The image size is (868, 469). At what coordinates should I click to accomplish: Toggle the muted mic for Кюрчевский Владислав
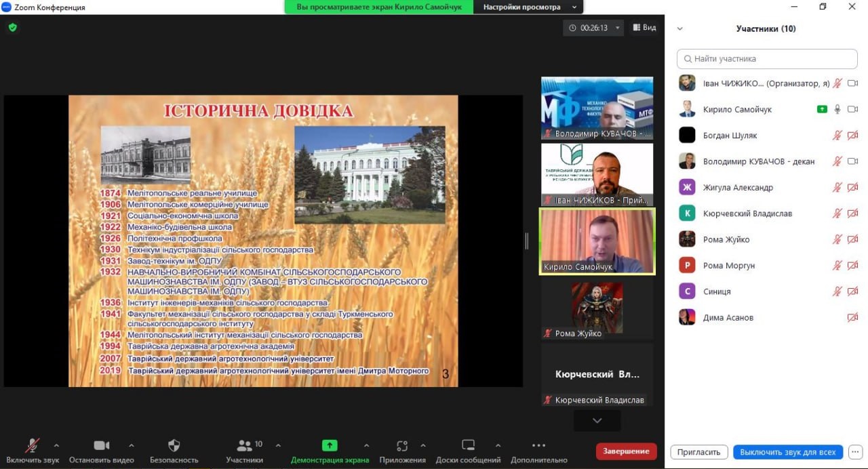(837, 213)
